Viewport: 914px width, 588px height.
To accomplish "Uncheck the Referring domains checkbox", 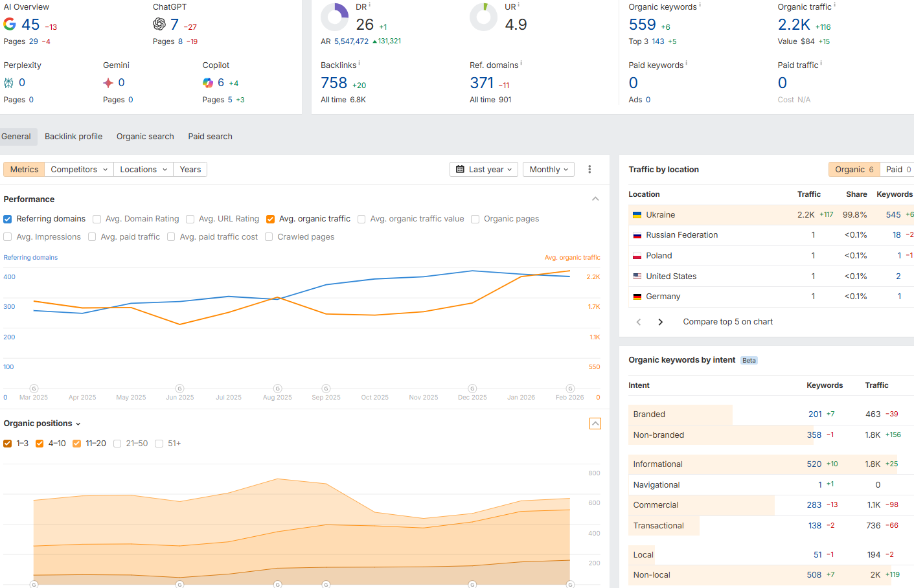I will pyautogui.click(x=8, y=219).
